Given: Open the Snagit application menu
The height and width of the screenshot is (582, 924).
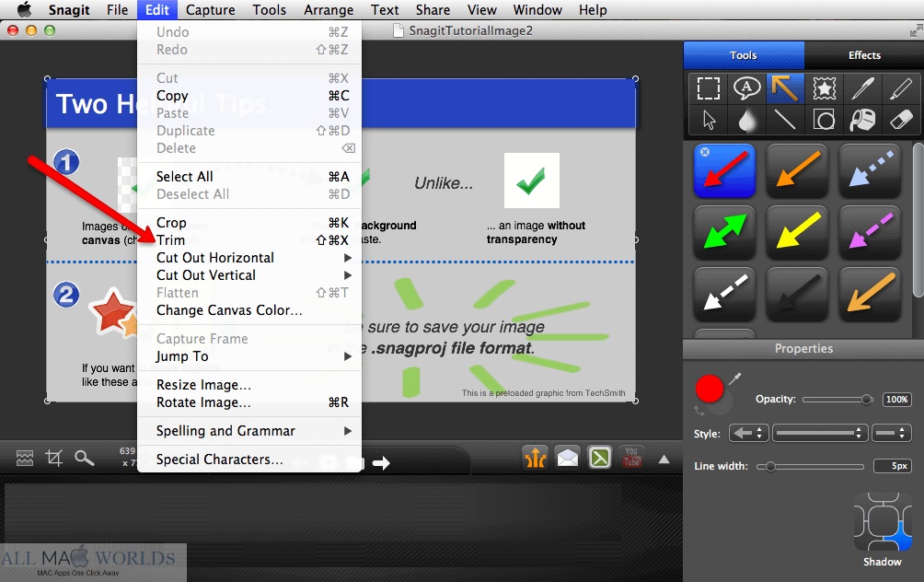Looking at the screenshot, I should (69, 10).
